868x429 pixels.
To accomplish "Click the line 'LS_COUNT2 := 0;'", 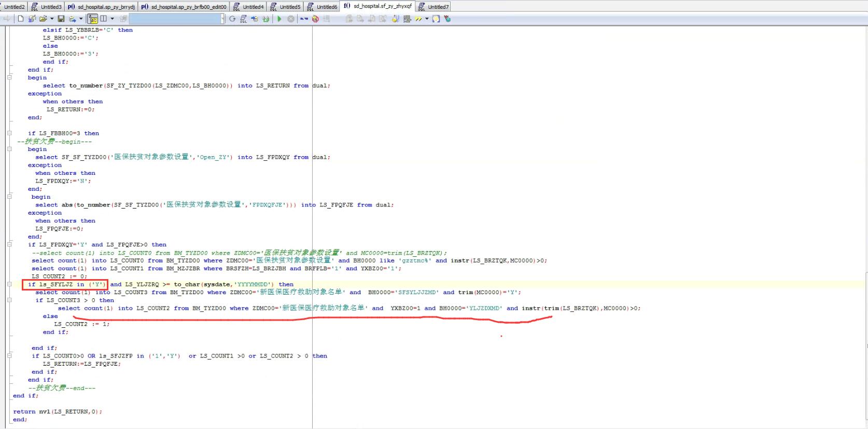I will (x=60, y=276).
